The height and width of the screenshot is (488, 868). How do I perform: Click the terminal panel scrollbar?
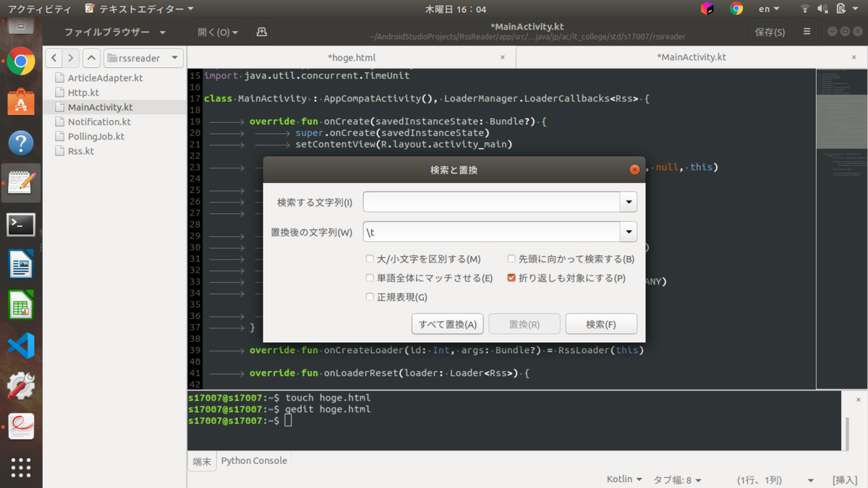pyautogui.click(x=846, y=433)
